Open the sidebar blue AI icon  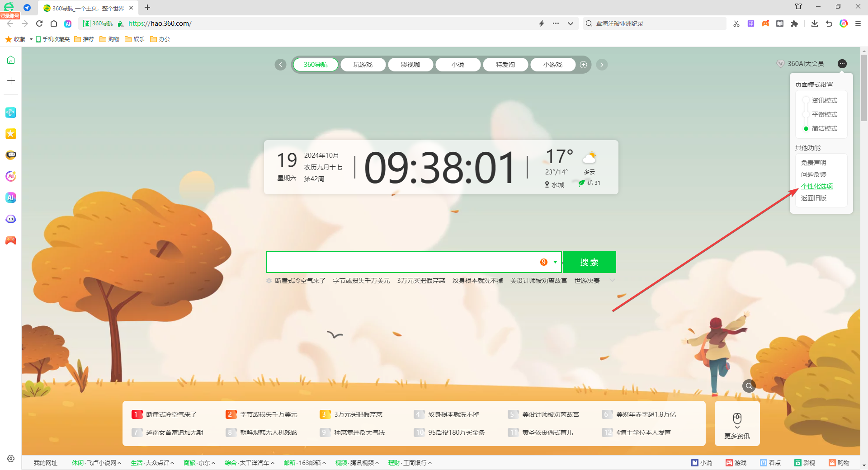11,197
